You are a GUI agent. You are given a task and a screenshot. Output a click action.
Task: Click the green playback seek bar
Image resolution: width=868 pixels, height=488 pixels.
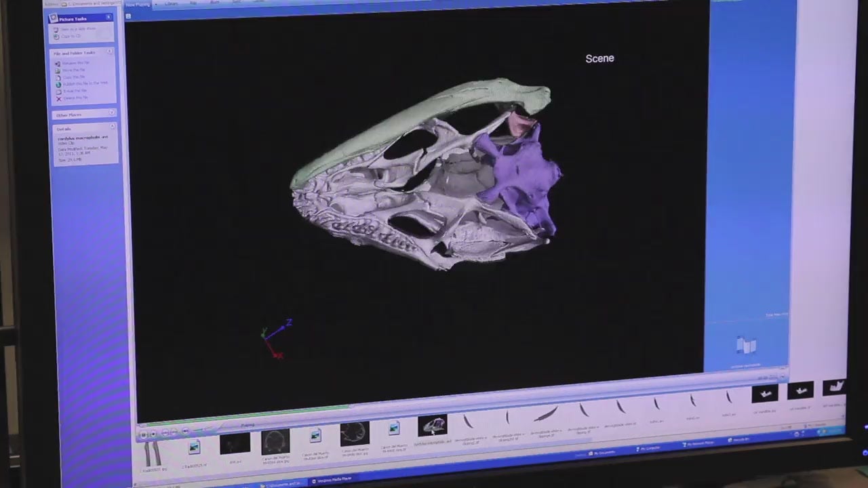pos(244,412)
